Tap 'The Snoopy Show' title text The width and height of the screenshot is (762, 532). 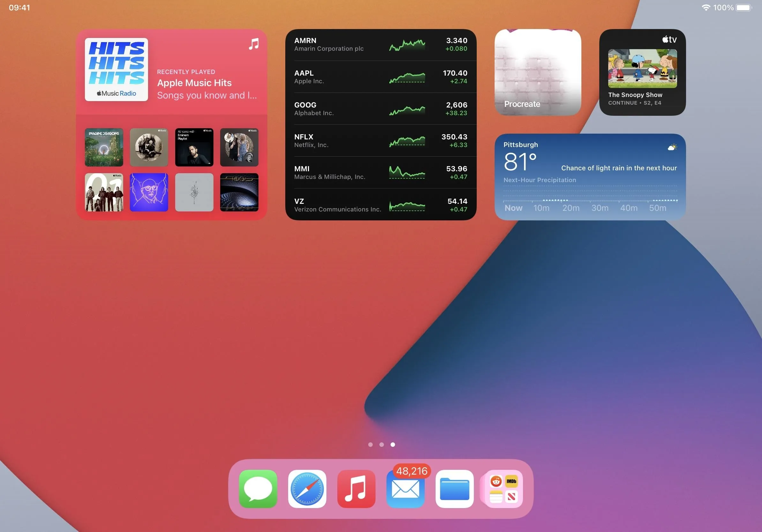click(x=635, y=95)
